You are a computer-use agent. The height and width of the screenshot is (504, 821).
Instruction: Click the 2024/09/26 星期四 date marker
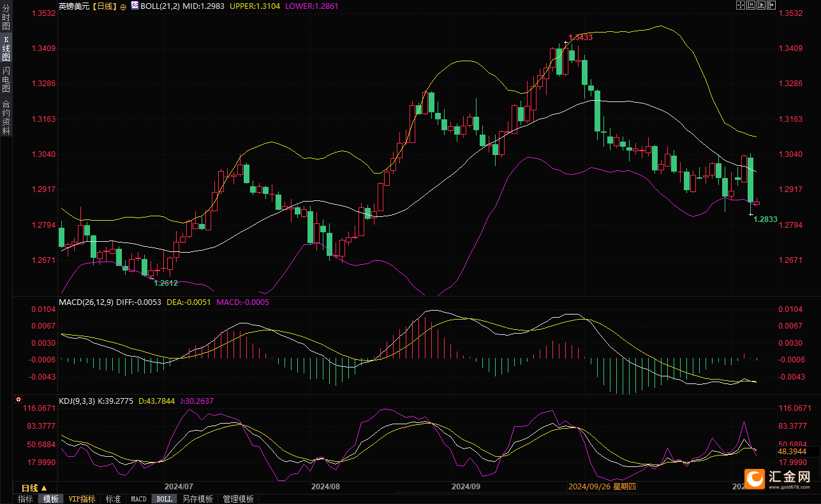point(602,487)
